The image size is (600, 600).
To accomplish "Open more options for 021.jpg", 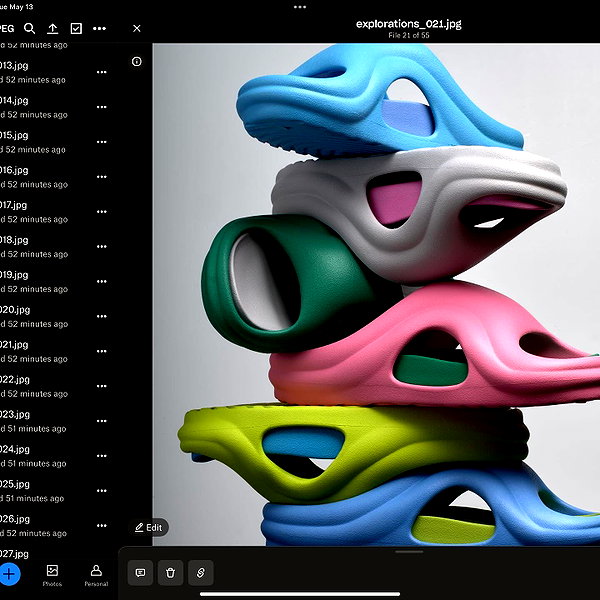I will click(101, 351).
